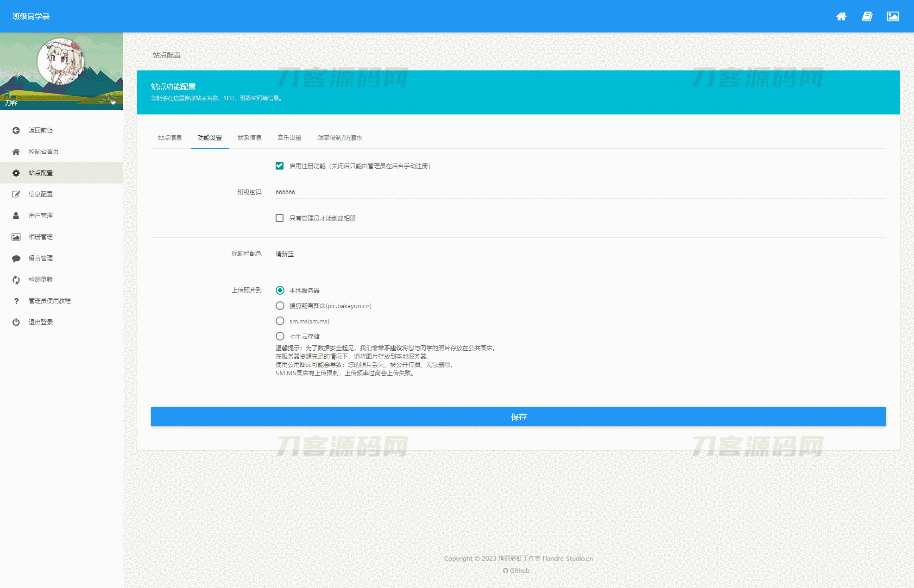This screenshot has width=914, height=588.
Task: Click the back arrow icon for 返回前台
Action: [16, 130]
